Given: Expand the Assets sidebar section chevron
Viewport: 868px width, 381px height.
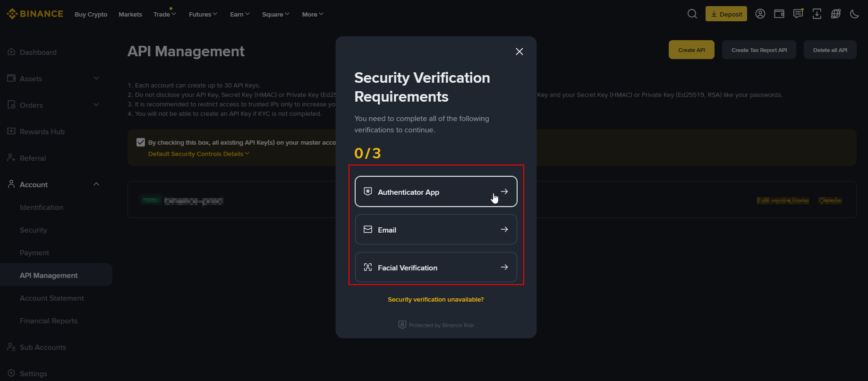Looking at the screenshot, I should [96, 78].
